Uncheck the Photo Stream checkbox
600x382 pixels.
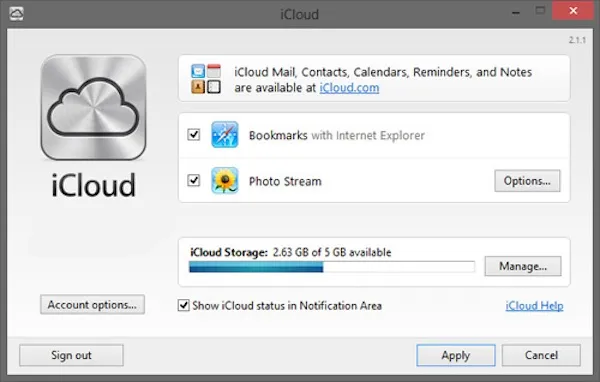pyautogui.click(x=194, y=180)
